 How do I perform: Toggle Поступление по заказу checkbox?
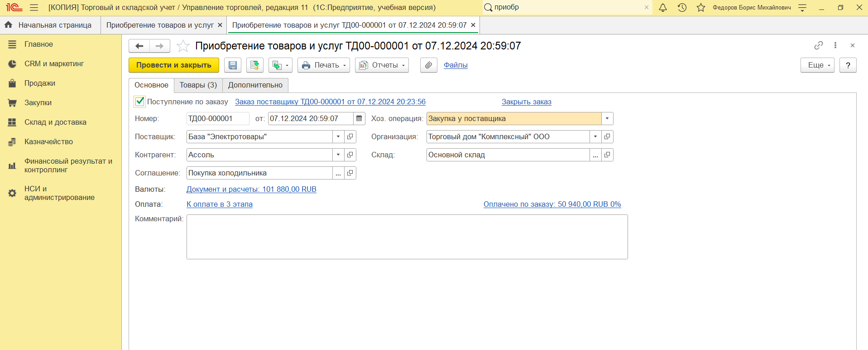click(x=140, y=102)
